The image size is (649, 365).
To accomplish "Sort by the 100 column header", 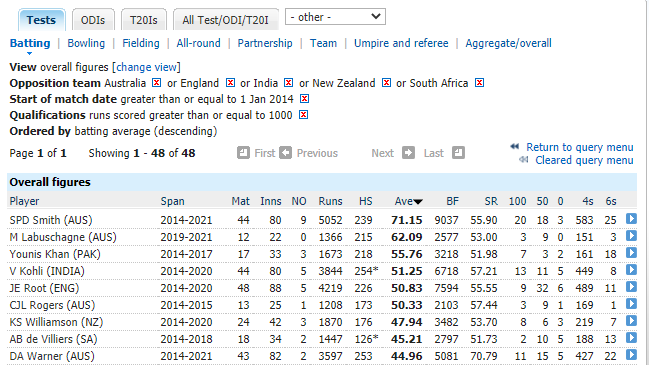I will pyautogui.click(x=517, y=201).
